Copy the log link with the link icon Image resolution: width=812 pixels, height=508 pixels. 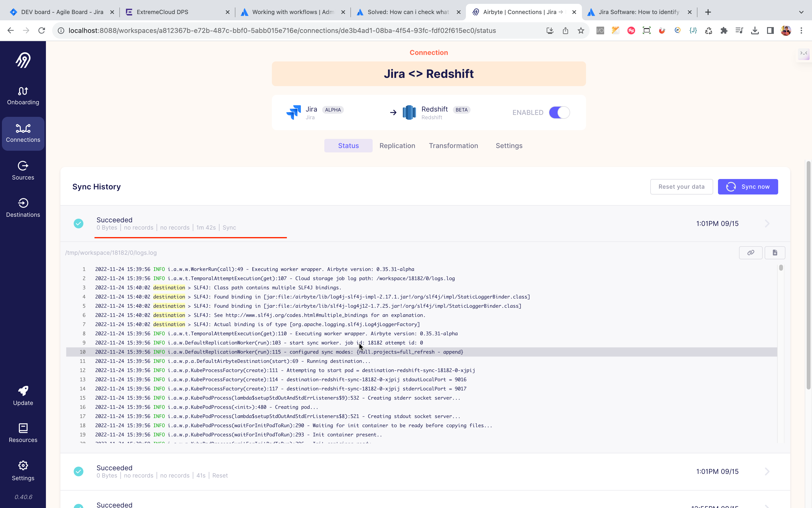(751, 253)
